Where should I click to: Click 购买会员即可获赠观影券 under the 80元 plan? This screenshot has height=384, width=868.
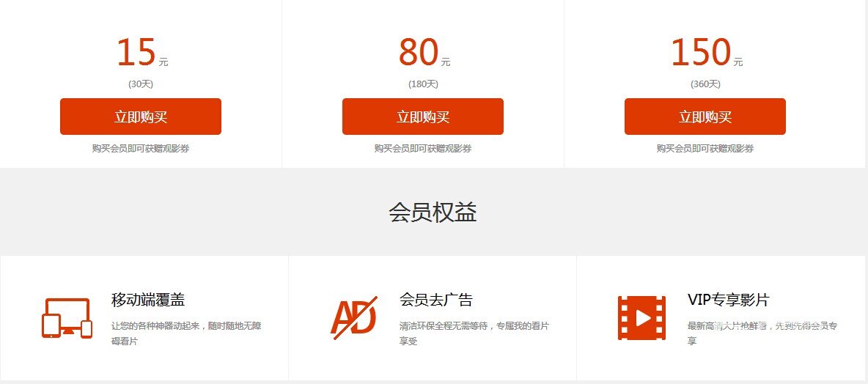pyautogui.click(x=423, y=149)
